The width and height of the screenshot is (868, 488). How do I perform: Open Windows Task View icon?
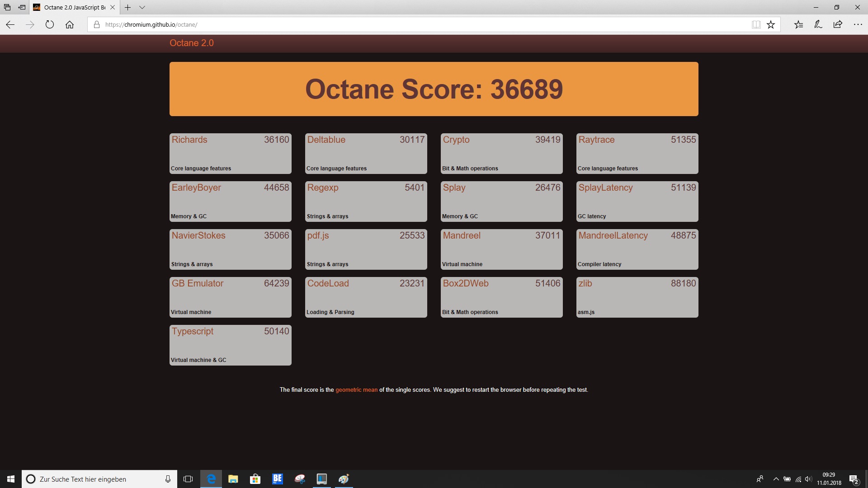188,479
